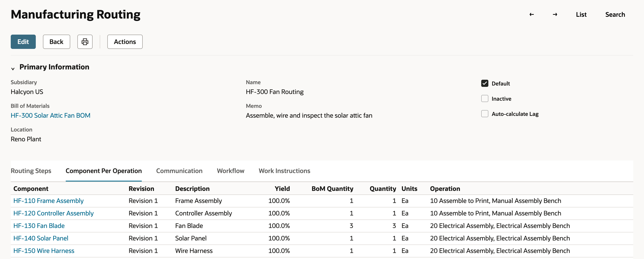The height and width of the screenshot is (259, 644).
Task: Click the Units column header
Action: [409, 189]
